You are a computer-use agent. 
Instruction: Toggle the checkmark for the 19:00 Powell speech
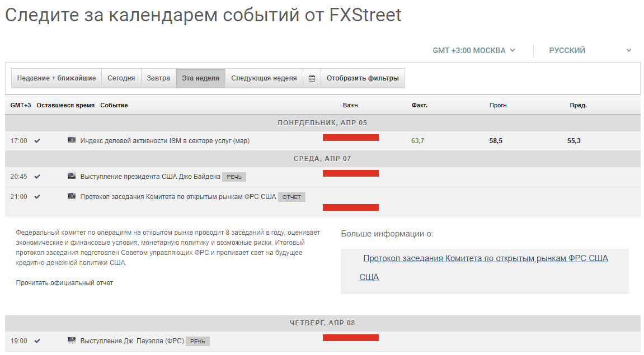click(37, 340)
